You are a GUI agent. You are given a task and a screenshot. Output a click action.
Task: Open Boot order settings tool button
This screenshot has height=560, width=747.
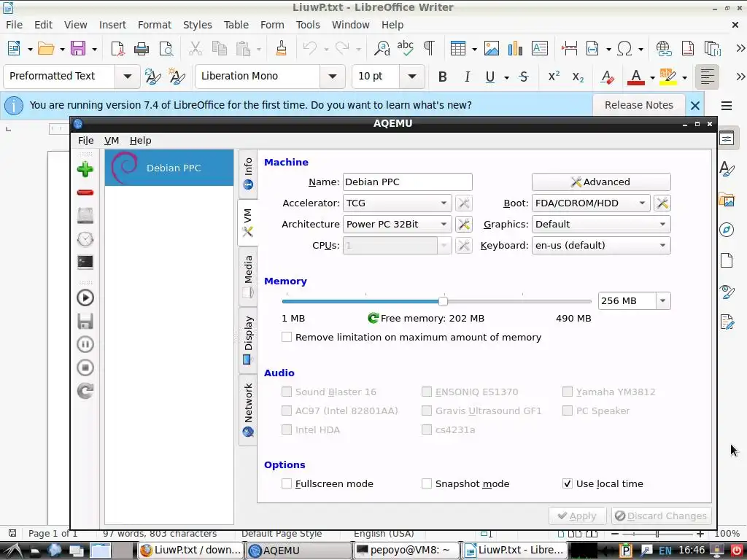pyautogui.click(x=662, y=203)
